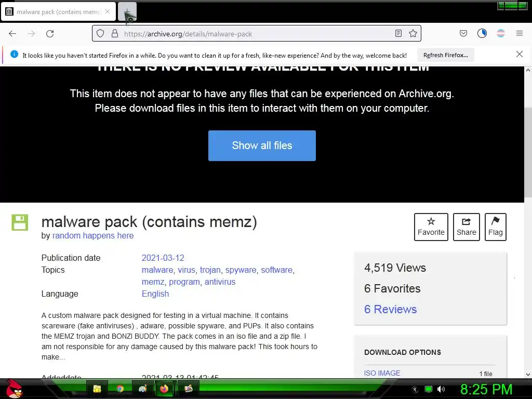
Task: Dismiss the Firefox notification bar
Action: (519, 54)
